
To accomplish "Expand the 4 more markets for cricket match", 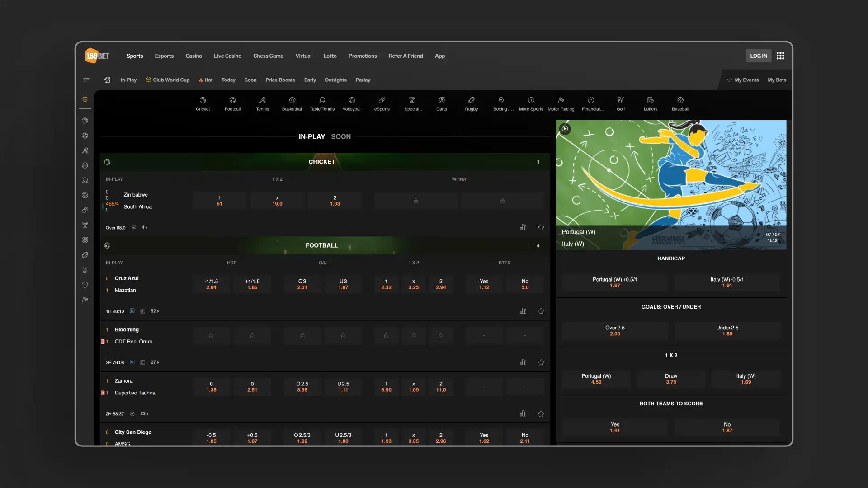I will [144, 228].
